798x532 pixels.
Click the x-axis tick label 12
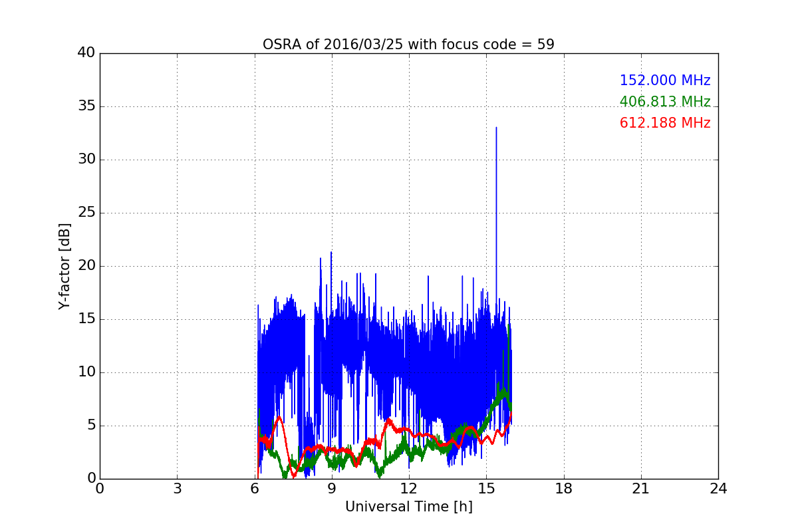pos(409,488)
